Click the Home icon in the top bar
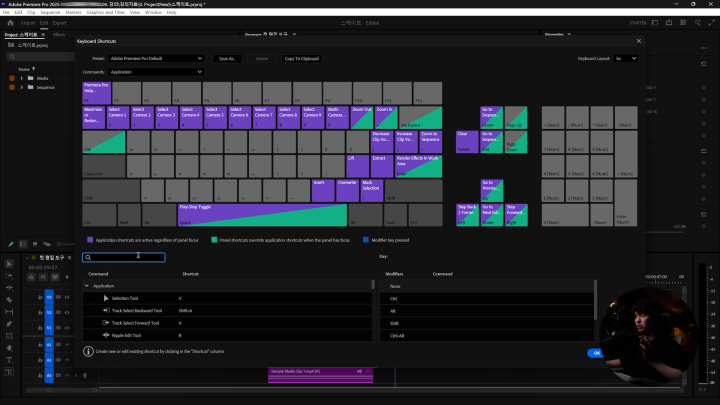720x405 pixels. pos(8,21)
